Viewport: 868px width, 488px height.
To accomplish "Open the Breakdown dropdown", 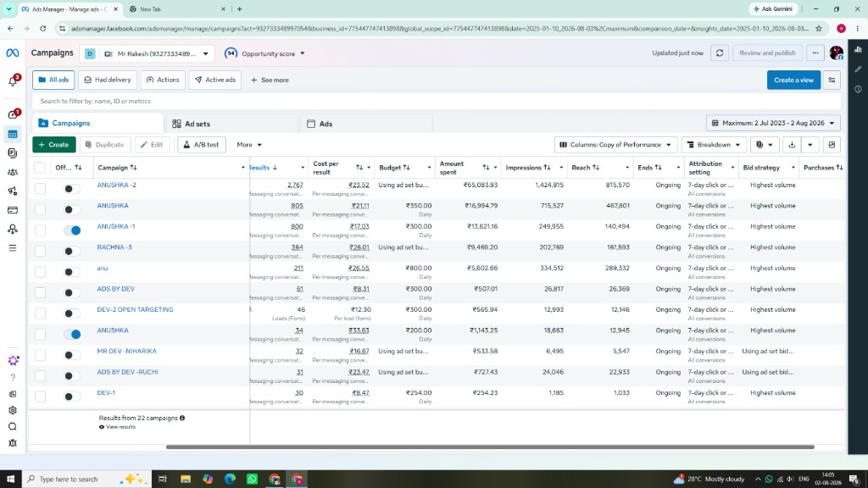I will [714, 145].
